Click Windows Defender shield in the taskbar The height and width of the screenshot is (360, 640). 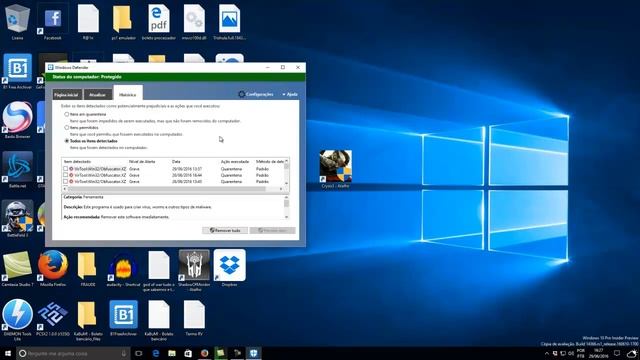[253, 353]
